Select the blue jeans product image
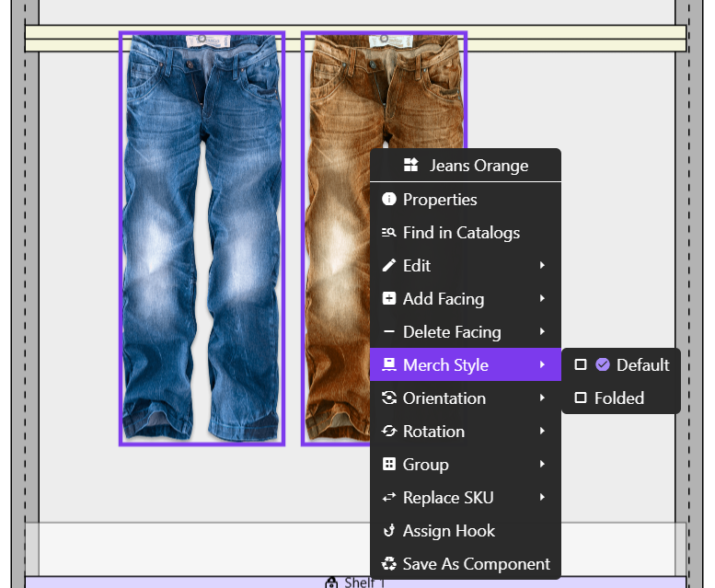 coord(202,239)
